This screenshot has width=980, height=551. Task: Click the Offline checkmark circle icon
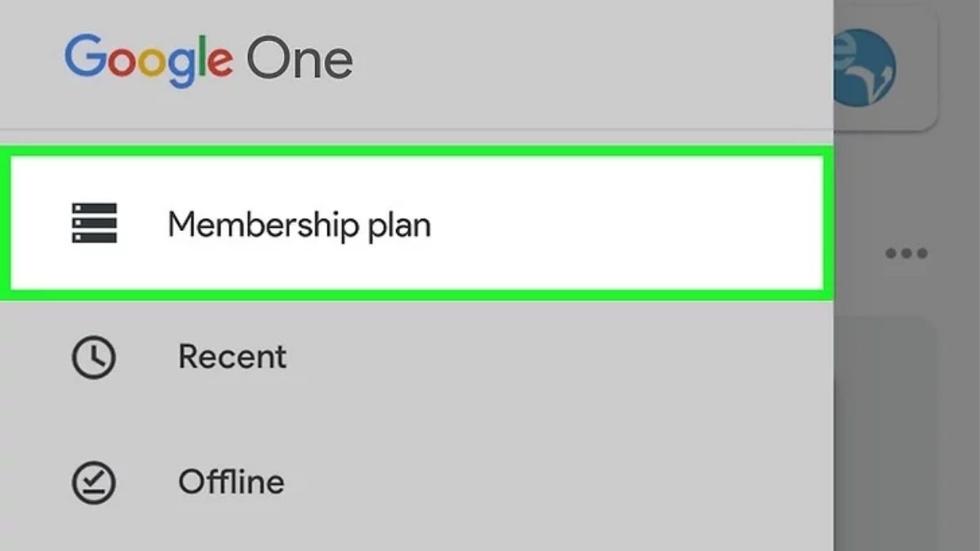94,482
